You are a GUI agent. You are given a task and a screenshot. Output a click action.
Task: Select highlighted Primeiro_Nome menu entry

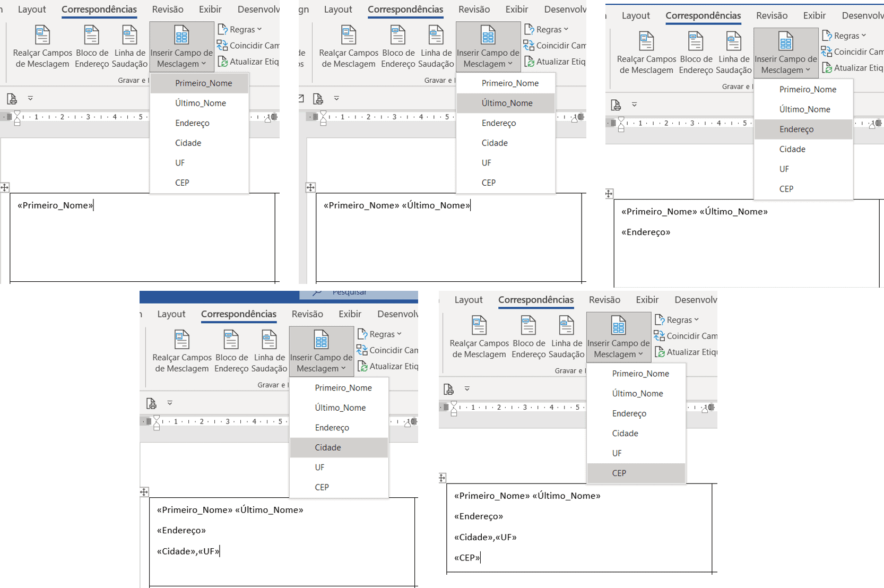click(200, 83)
